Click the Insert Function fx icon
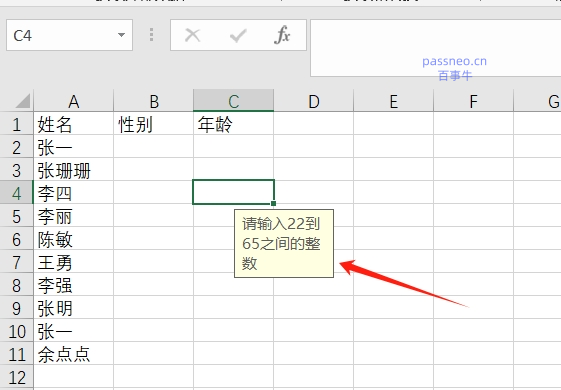 [x=282, y=35]
